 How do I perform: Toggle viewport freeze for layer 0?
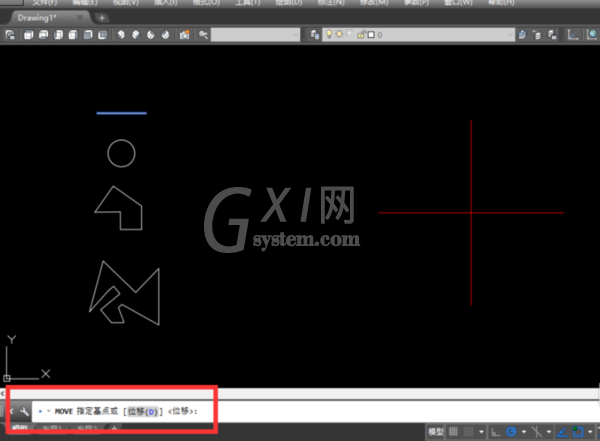pyautogui.click(x=350, y=34)
